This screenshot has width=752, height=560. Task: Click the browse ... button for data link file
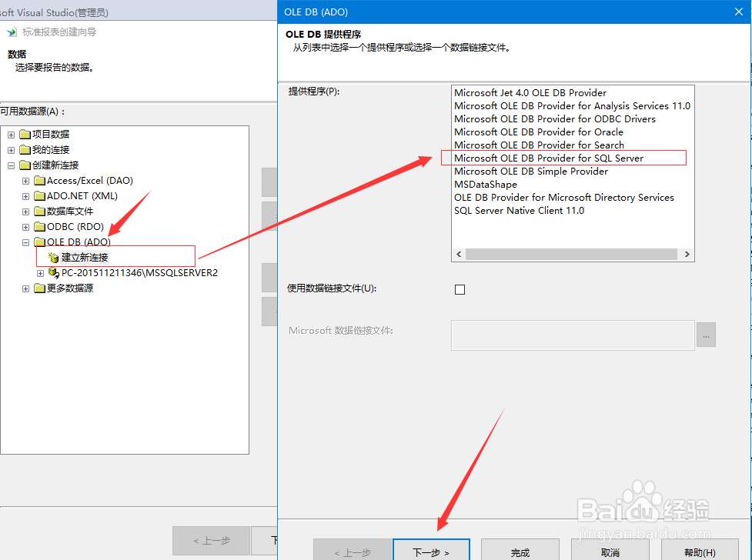[706, 335]
